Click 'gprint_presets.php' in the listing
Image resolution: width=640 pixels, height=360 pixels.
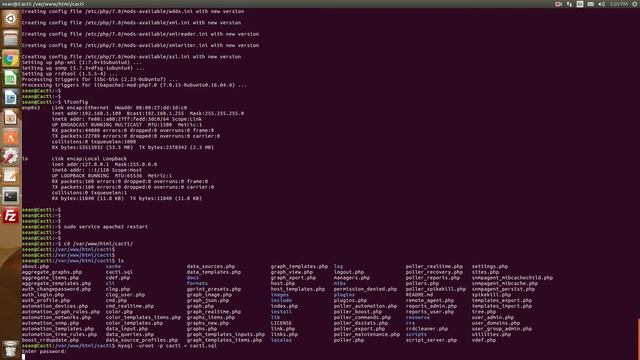tap(214, 289)
